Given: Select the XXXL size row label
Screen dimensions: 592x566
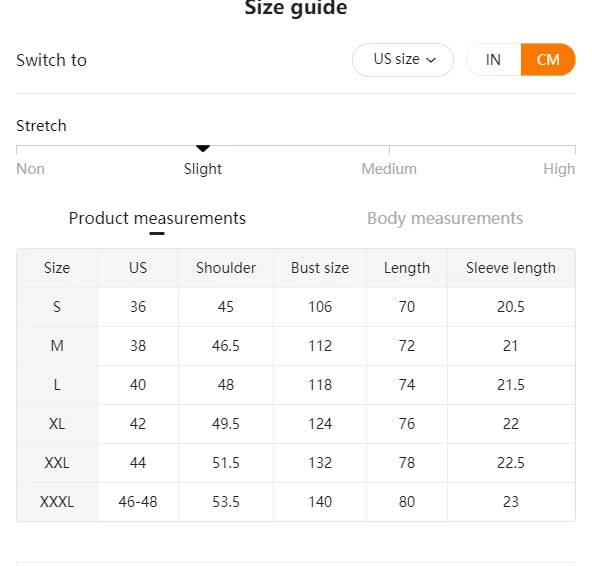Looking at the screenshot, I should 57,502.
